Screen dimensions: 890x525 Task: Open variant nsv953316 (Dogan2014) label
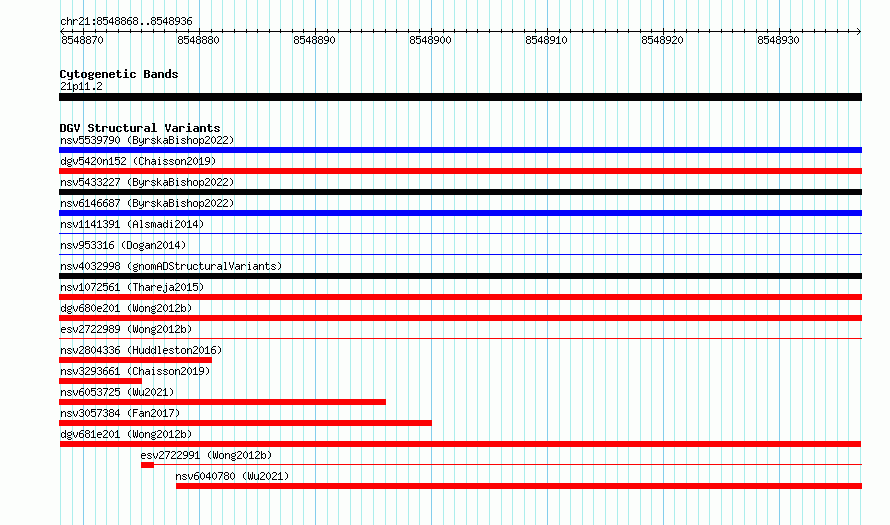pos(123,245)
